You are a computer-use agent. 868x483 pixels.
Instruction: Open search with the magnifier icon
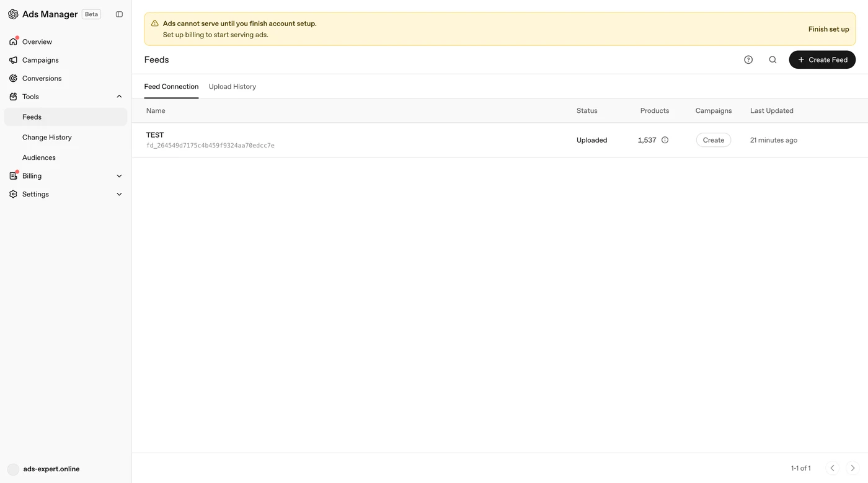point(773,60)
